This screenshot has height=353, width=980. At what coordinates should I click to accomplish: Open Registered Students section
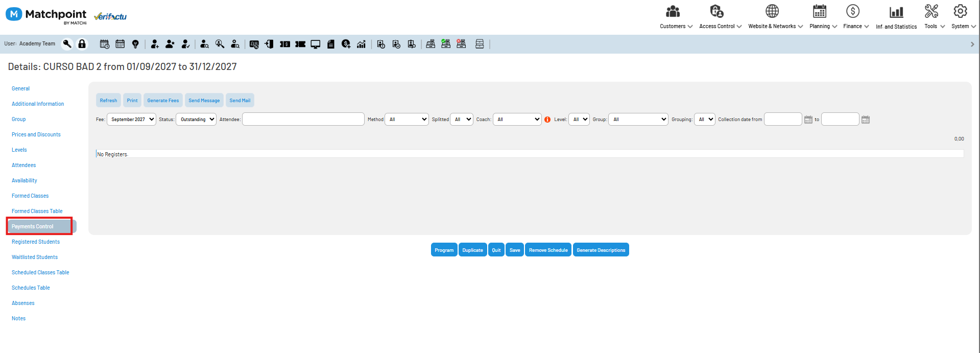pyautogui.click(x=36, y=242)
